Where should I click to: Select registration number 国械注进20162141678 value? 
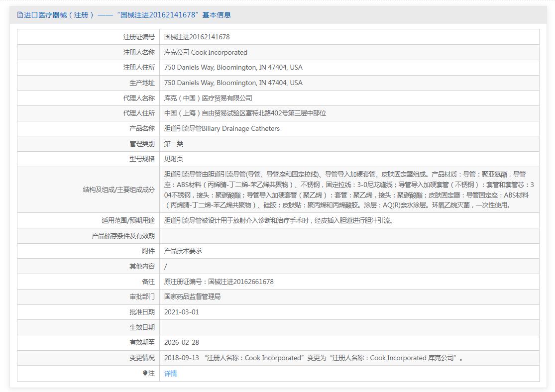[197, 37]
